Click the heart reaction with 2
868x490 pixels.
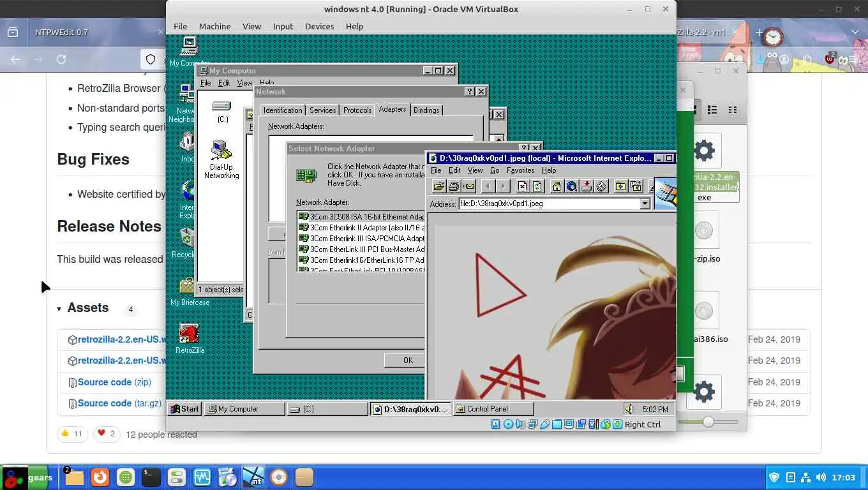[x=107, y=434]
